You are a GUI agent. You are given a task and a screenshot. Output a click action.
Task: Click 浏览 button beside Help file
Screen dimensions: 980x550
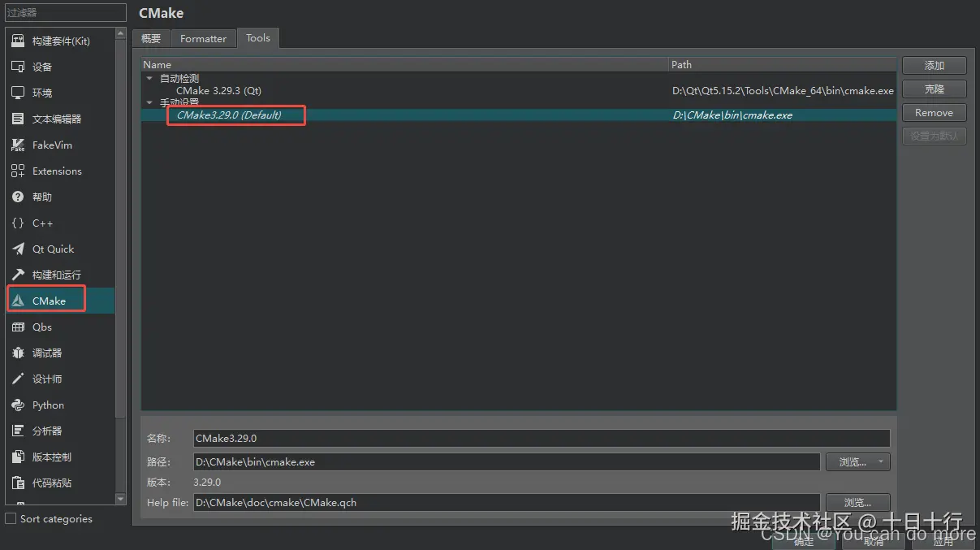(858, 503)
